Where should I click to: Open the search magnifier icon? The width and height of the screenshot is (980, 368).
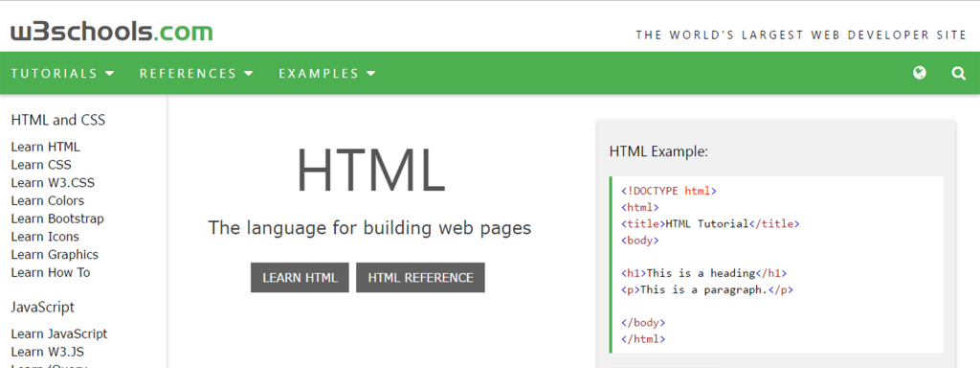[959, 73]
